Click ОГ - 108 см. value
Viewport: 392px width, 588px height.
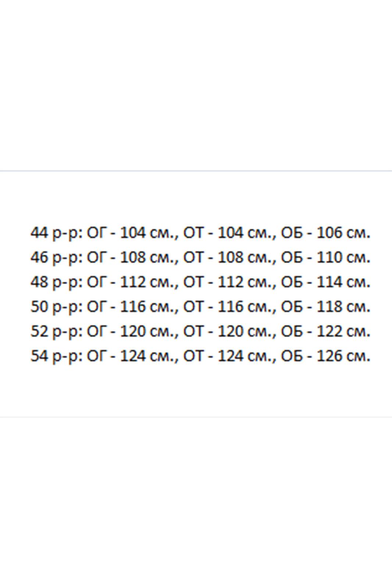click(x=132, y=257)
